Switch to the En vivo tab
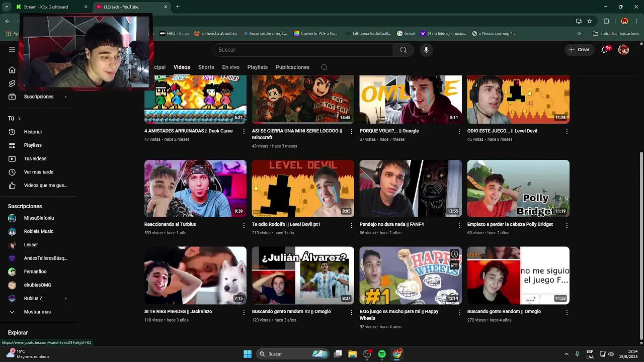 point(230,67)
